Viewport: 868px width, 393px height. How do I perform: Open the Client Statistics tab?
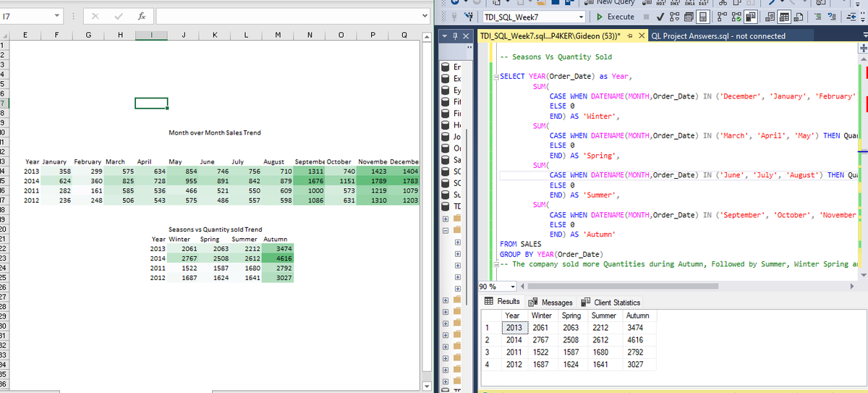coord(612,302)
